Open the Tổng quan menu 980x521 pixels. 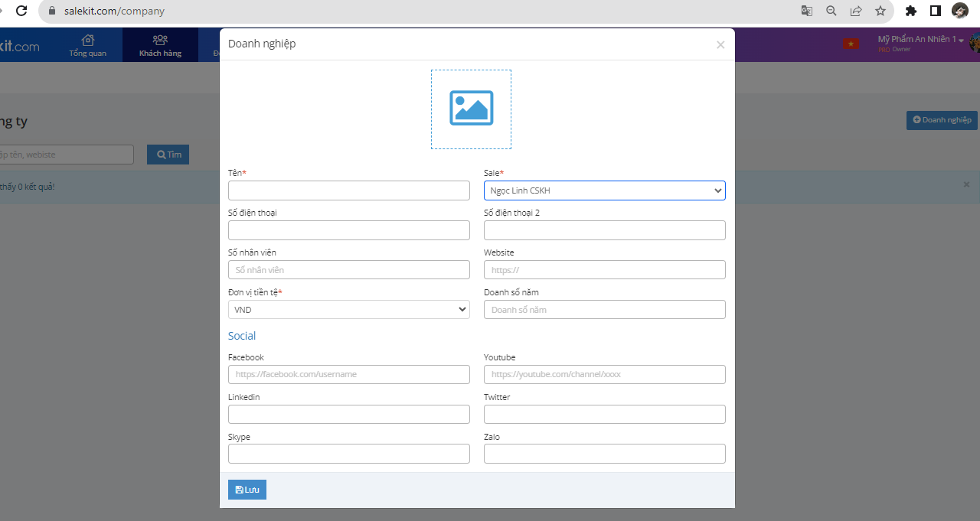tap(88, 45)
